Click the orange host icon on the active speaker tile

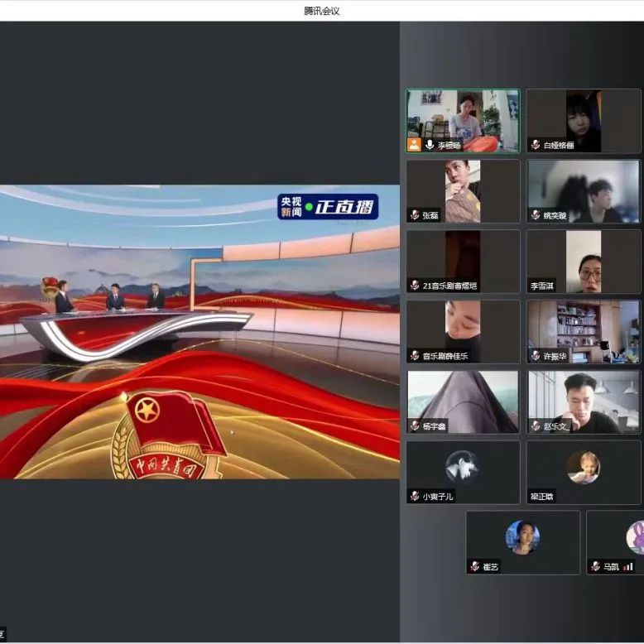click(414, 145)
